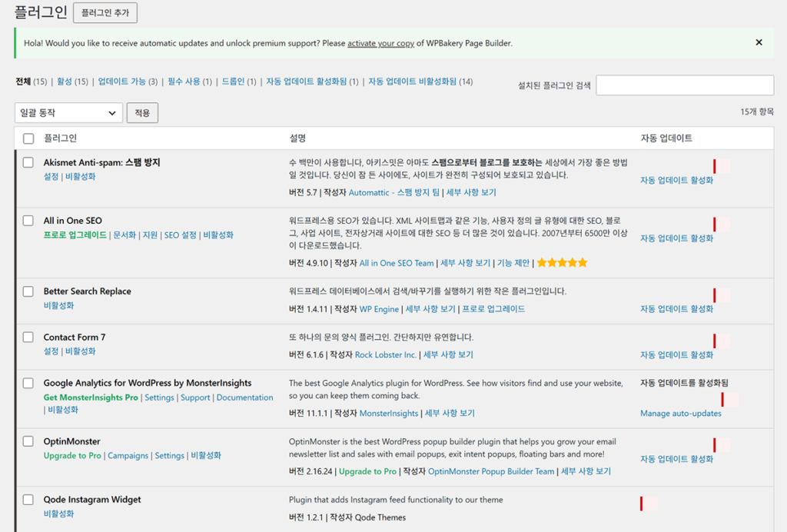Open SEO 설정 link
The height and width of the screenshot is (532, 787).
(180, 235)
